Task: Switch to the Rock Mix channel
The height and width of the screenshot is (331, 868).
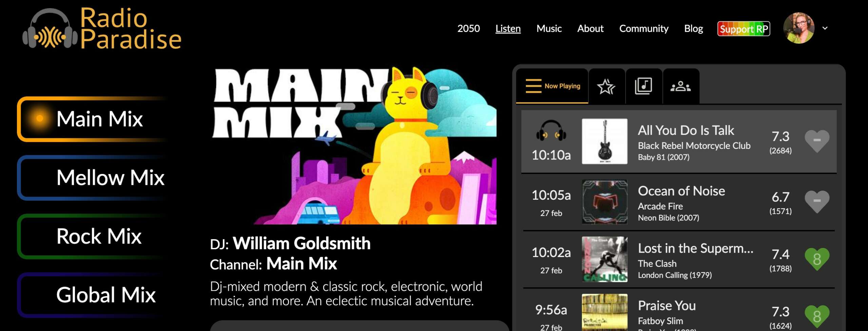Action: [92, 236]
